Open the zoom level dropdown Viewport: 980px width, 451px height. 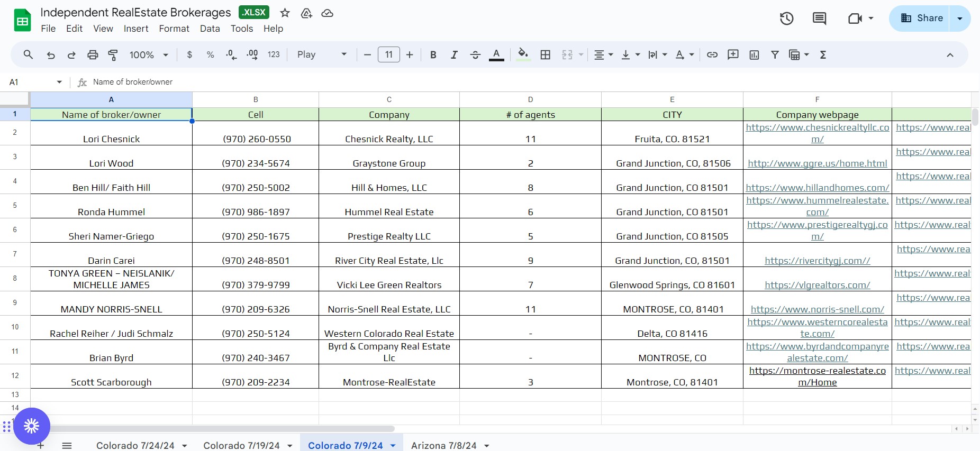149,54
